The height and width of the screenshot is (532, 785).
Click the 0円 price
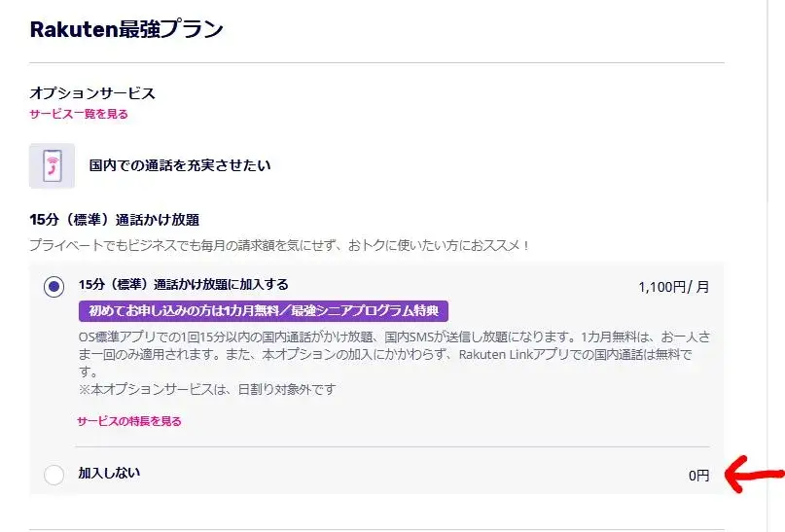698,475
